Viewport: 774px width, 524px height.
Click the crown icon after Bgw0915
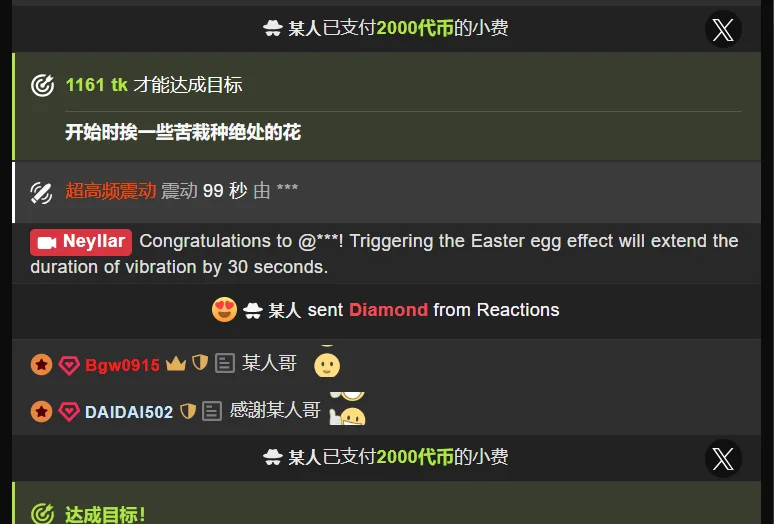pyautogui.click(x=176, y=364)
